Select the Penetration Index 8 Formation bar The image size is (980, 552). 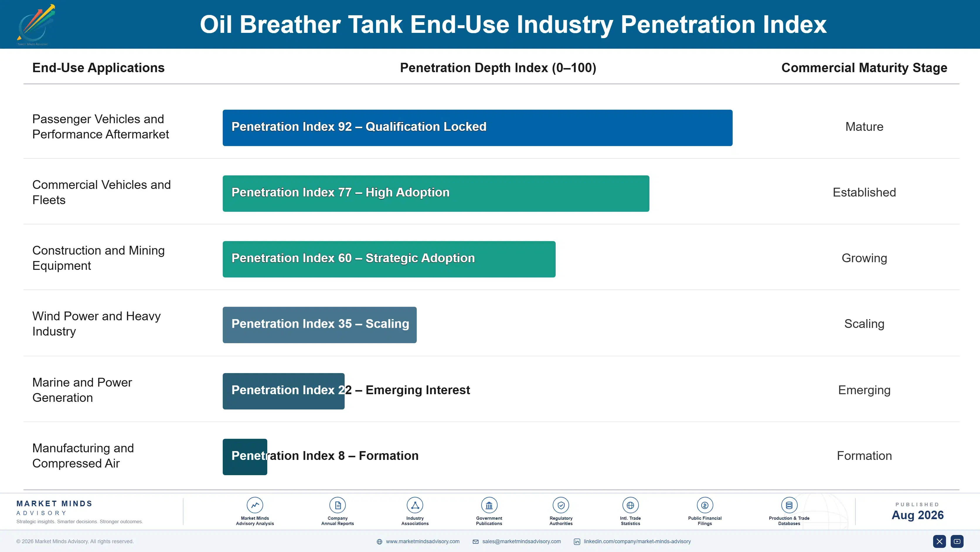[x=245, y=457]
